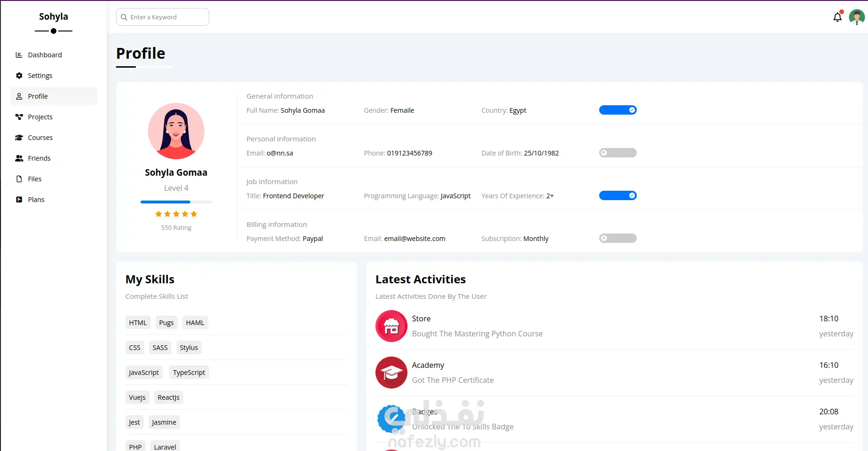Click the Jasmine skill tag
Screen dimensions: 868x451
(164, 422)
